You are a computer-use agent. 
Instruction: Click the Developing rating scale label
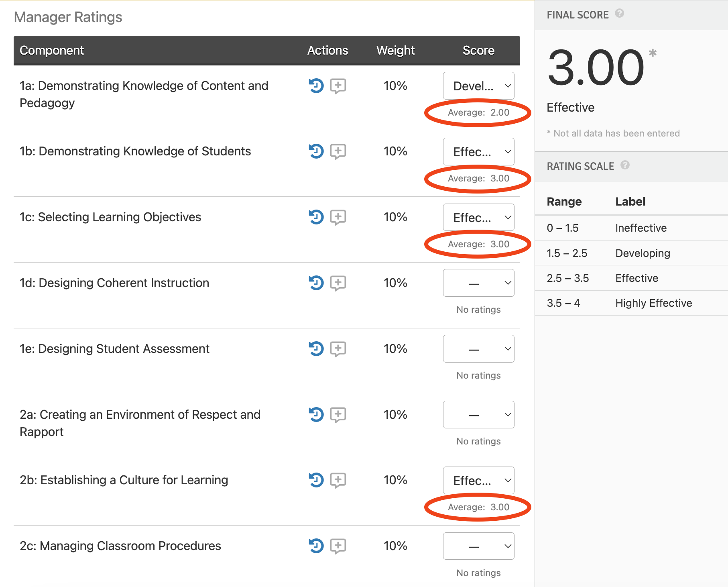[643, 253]
